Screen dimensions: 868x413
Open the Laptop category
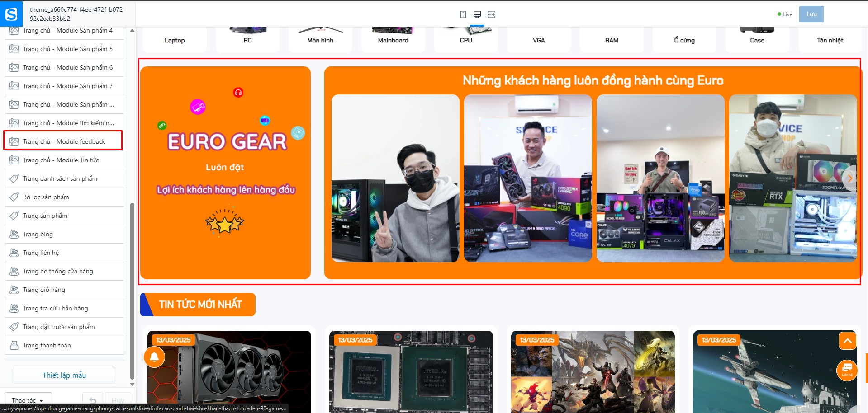(175, 40)
